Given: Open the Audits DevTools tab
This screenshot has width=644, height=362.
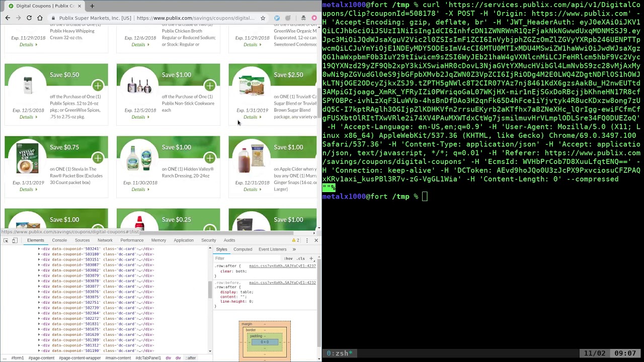Looking at the screenshot, I should pos(229,240).
